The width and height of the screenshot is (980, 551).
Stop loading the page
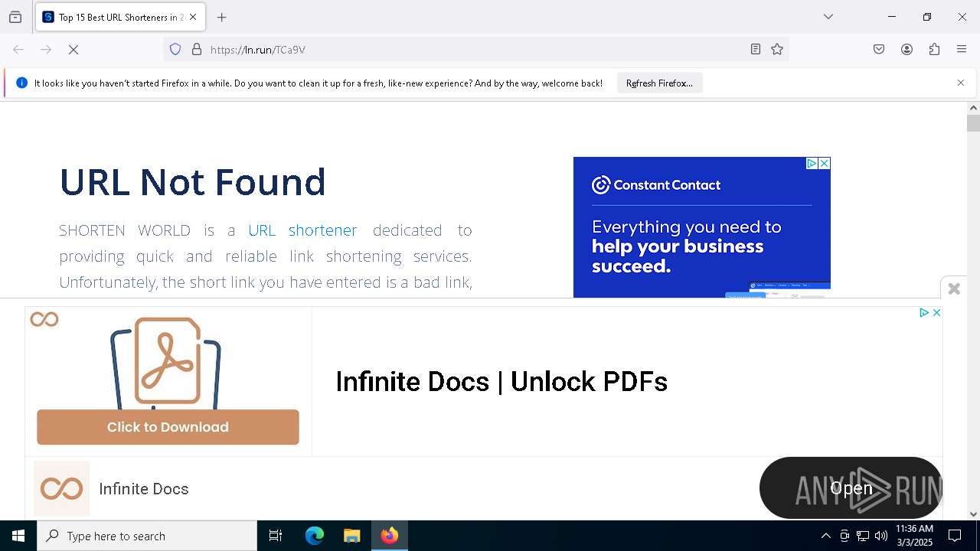(x=73, y=50)
